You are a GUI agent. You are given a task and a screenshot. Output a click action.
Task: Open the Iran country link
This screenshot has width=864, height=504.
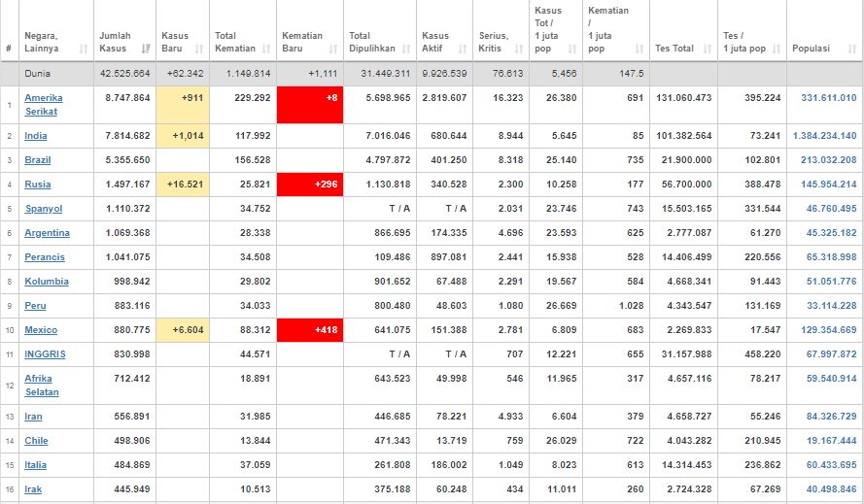click(x=33, y=417)
